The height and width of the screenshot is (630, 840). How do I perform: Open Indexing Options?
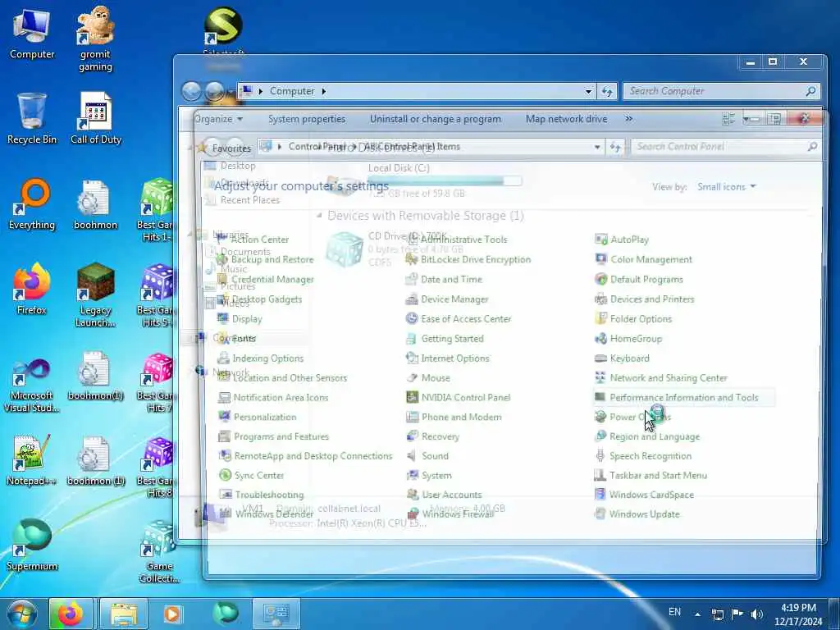click(x=260, y=358)
